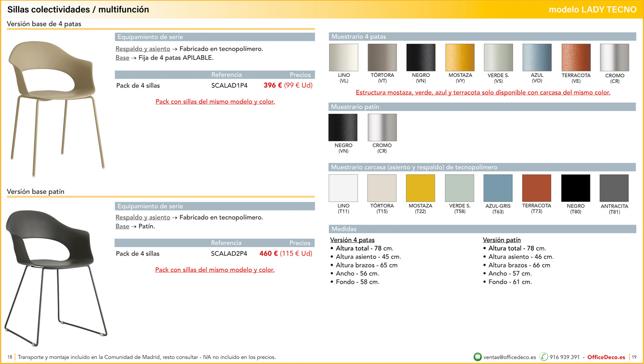Click the underlined Respaldo y asiento link for 4 patas

[x=143, y=49]
